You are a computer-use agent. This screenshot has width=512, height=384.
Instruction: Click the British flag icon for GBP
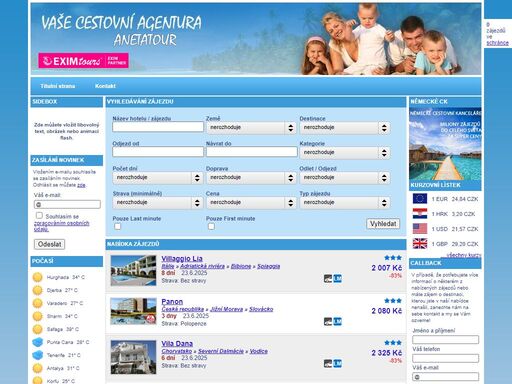coord(420,244)
